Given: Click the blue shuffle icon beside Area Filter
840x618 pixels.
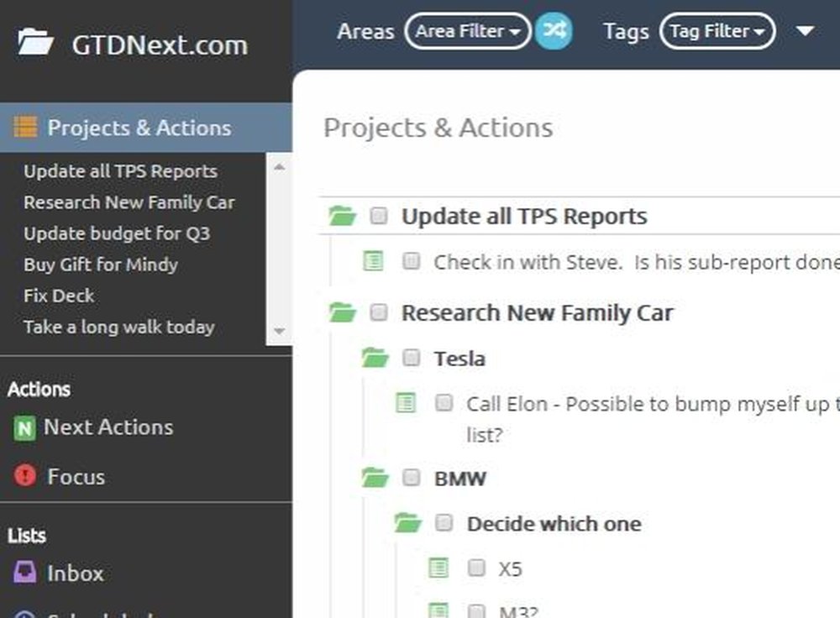Looking at the screenshot, I should [x=553, y=31].
